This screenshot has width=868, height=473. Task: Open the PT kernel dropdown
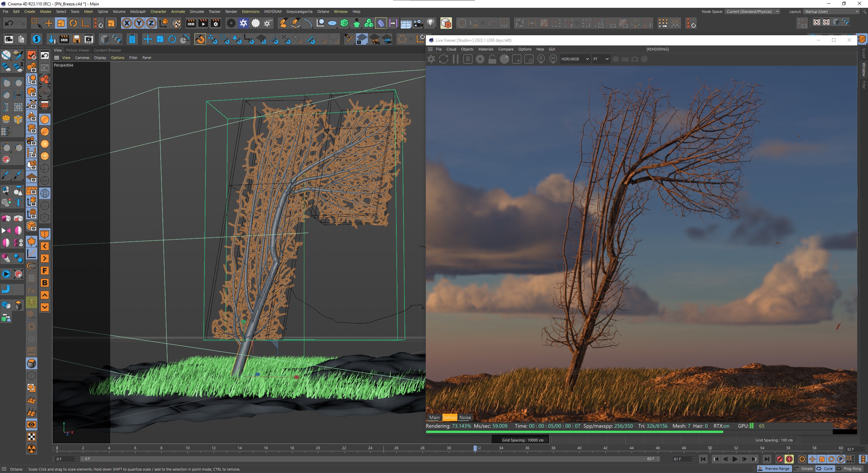click(600, 59)
